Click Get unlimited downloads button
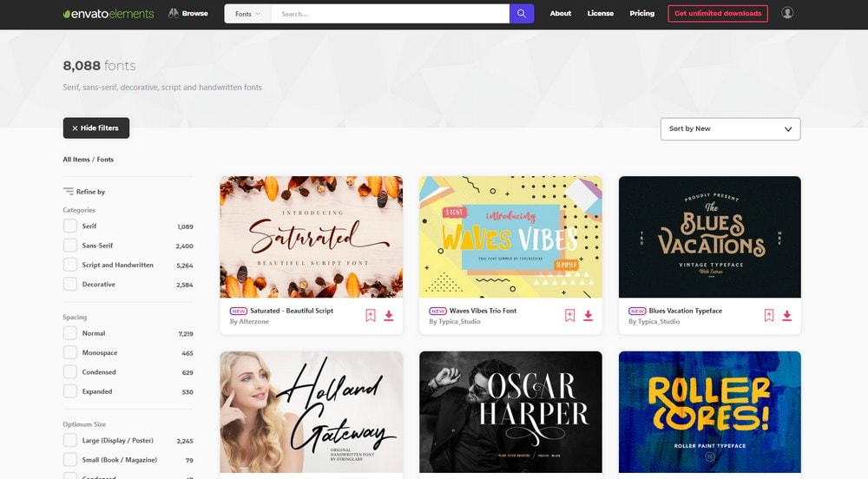This screenshot has height=479, width=868. pyautogui.click(x=717, y=14)
